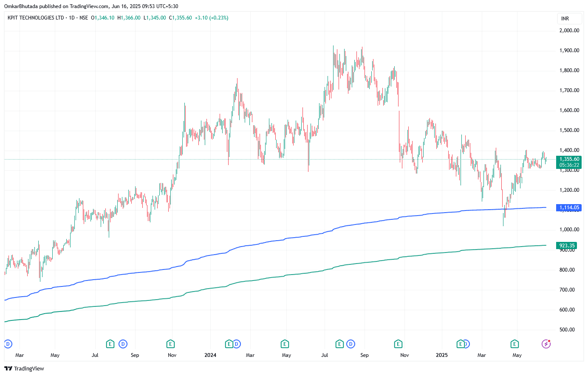Click the TradingView logo at bottom left
Viewport: 588px width, 376px height.
[x=24, y=368]
